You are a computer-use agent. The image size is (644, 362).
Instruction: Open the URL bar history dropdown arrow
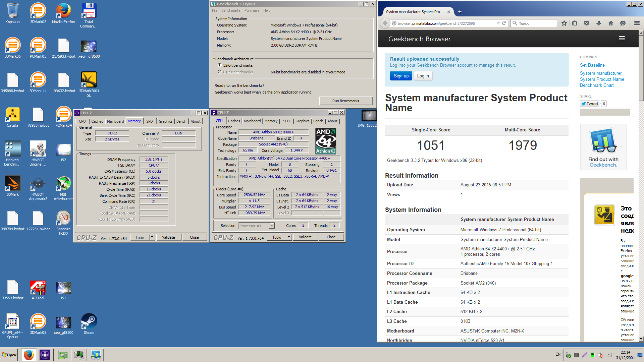point(498,23)
